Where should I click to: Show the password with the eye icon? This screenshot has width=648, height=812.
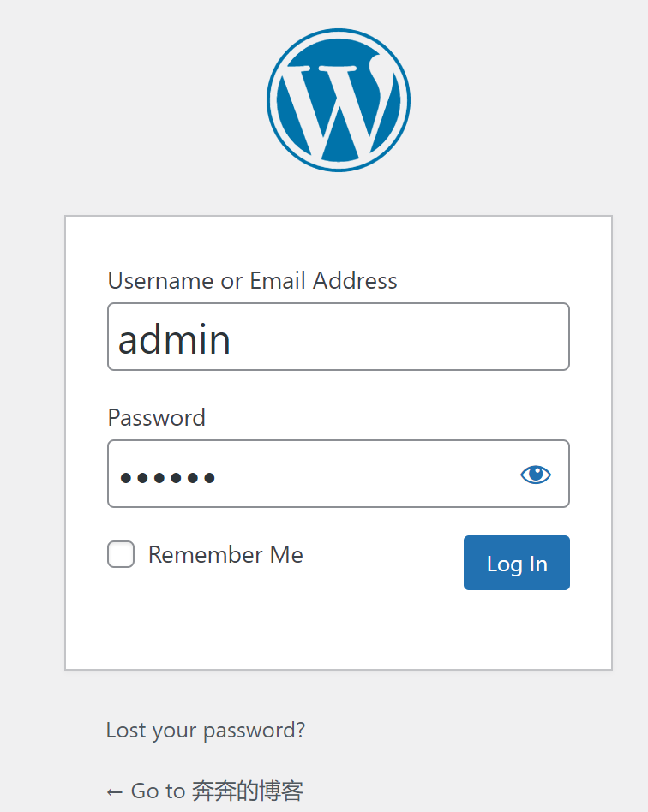coord(536,474)
